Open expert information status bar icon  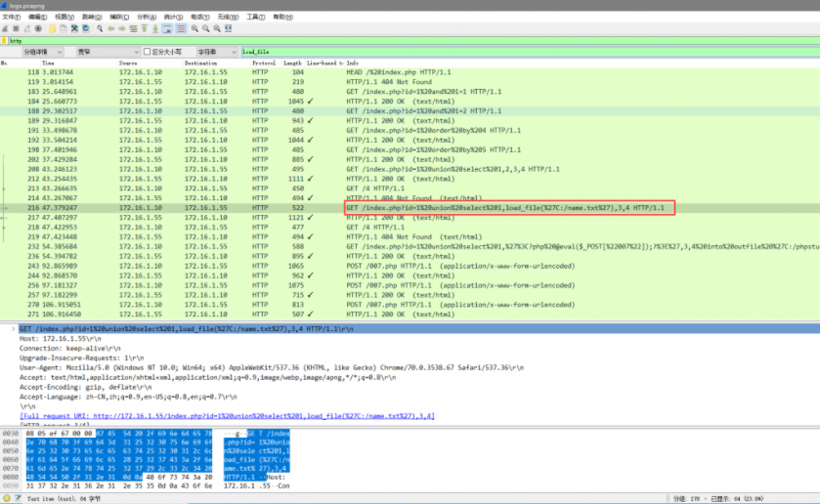click(x=6, y=498)
